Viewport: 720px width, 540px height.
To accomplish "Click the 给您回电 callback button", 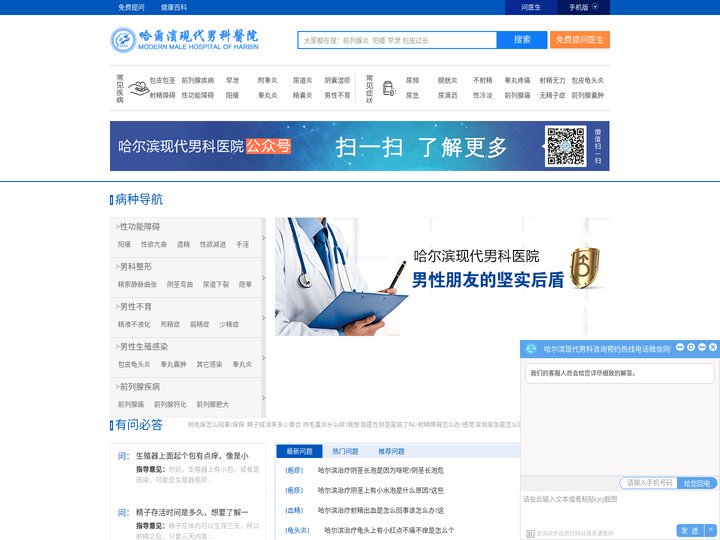I will tap(697, 483).
